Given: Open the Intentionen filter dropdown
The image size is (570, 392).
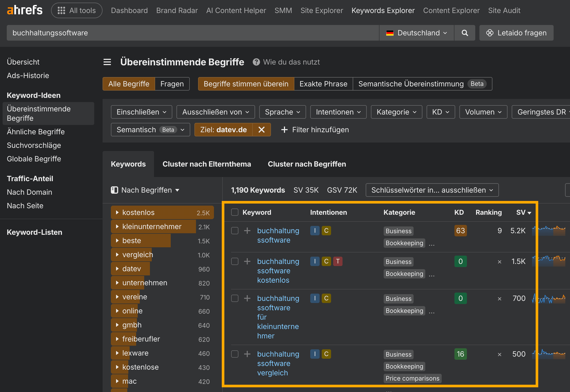Looking at the screenshot, I should [x=338, y=112].
